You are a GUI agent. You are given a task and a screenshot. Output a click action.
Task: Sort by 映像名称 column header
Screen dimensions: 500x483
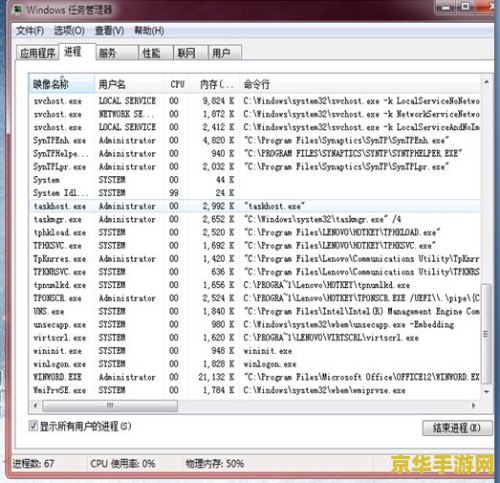[x=62, y=84]
